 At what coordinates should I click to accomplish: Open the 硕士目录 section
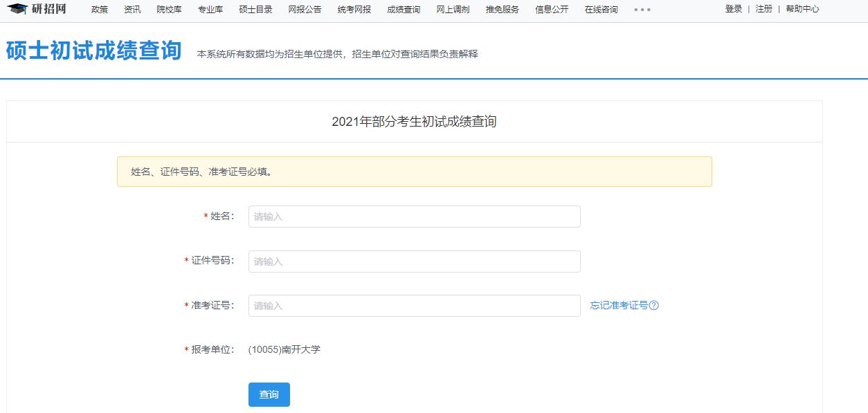(x=255, y=10)
